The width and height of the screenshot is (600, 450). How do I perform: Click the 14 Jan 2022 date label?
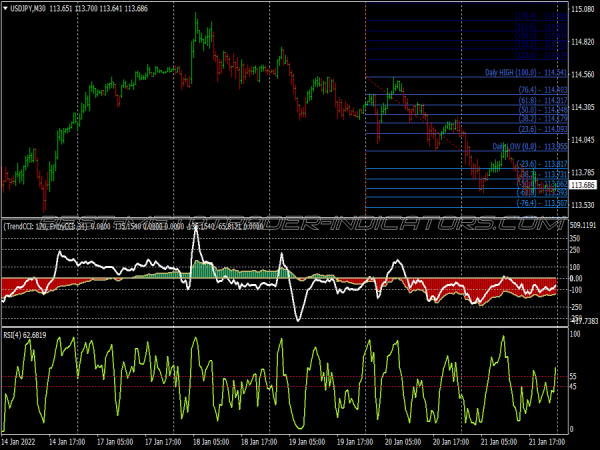[22, 441]
